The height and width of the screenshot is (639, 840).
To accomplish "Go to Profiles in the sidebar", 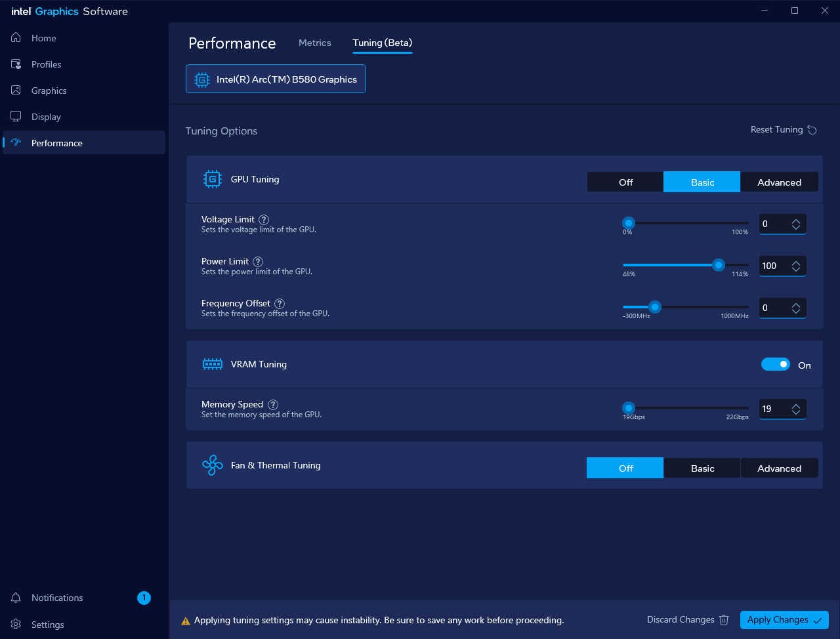I will pyautogui.click(x=84, y=64).
